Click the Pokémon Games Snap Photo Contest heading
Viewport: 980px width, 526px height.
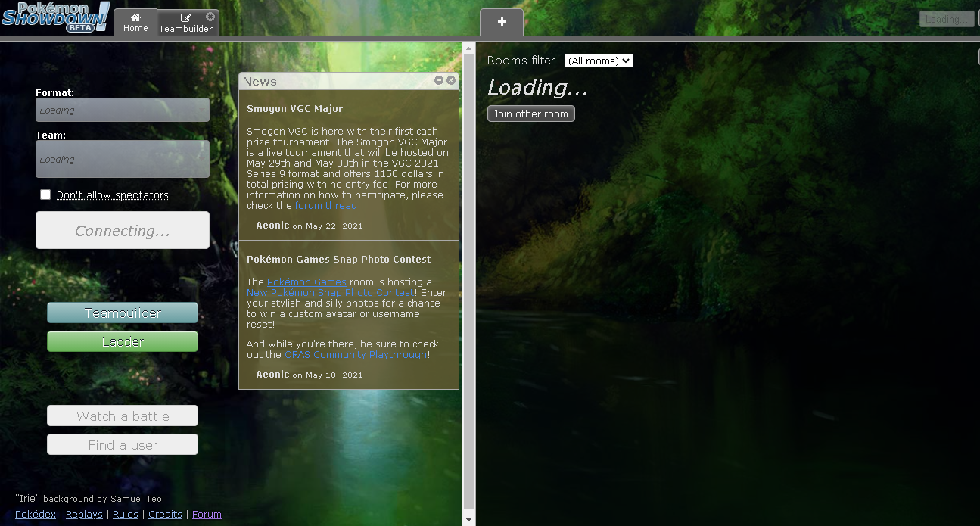click(x=339, y=259)
